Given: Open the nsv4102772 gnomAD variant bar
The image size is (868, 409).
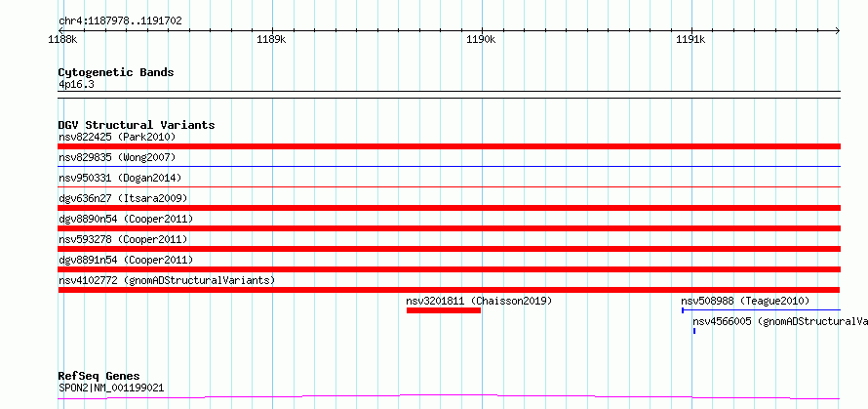Looking at the screenshot, I should [449, 290].
